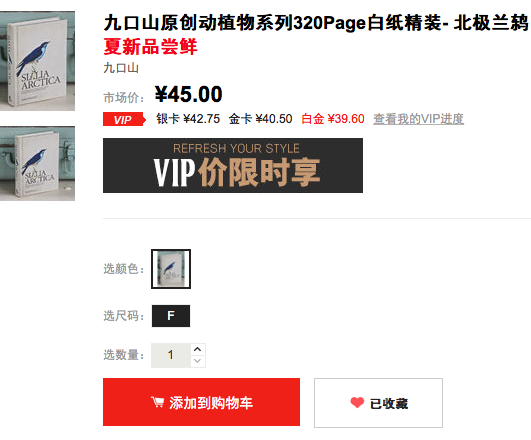This screenshot has width=531, height=440.
Task: Open the VIP价限时享 promo banner
Action: pyautogui.click(x=233, y=165)
